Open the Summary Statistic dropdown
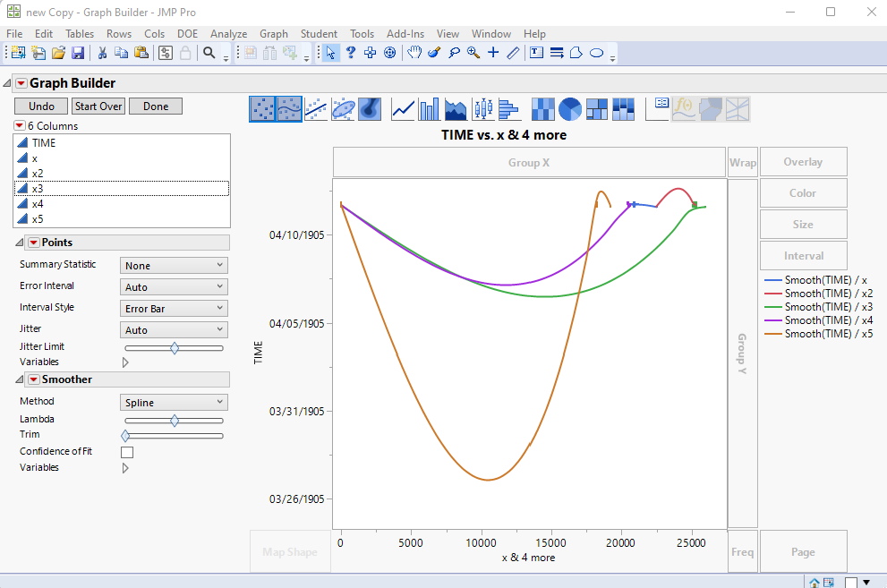Screen dimensions: 887x588 click(174, 265)
